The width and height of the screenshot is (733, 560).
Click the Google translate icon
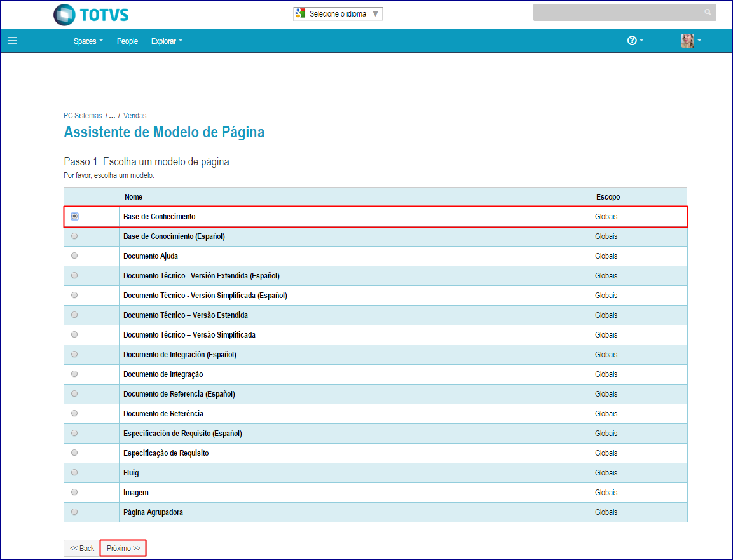301,13
